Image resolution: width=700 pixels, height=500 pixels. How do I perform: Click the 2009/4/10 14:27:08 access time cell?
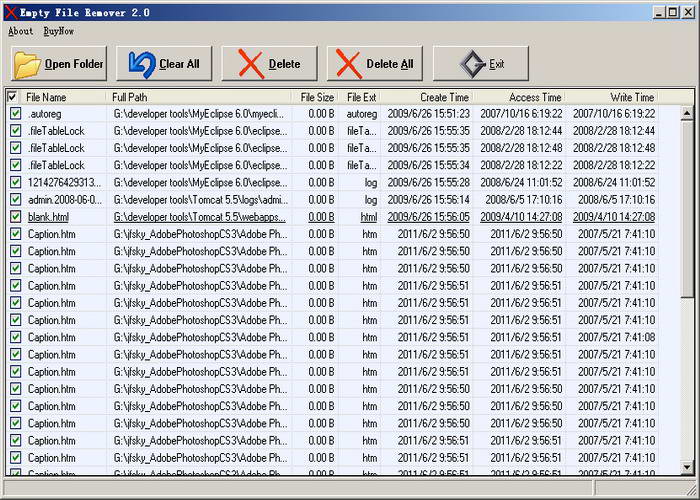tap(521, 217)
